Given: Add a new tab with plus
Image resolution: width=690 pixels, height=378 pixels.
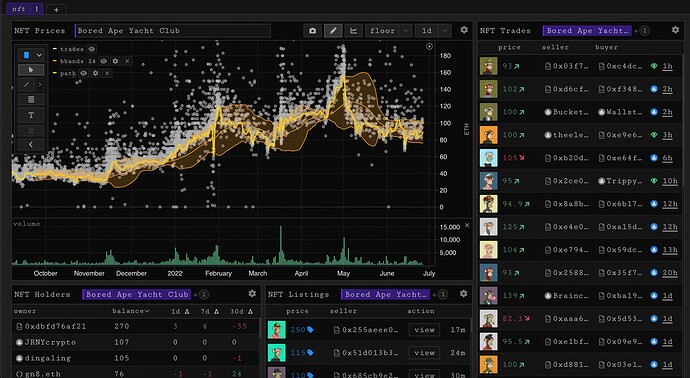Looking at the screenshot, I should pyautogui.click(x=56, y=9).
